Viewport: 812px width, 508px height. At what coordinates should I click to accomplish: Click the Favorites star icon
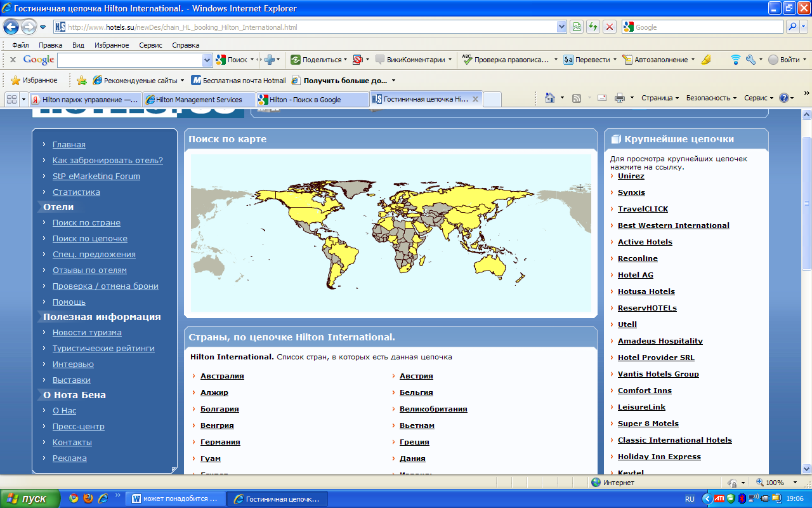click(15, 81)
